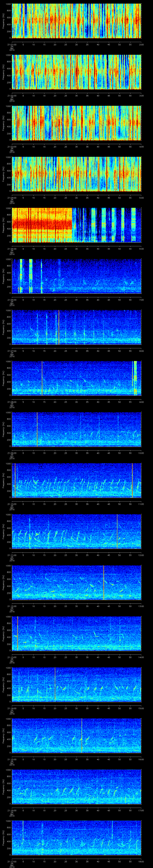Click the 10:00 end time label
This screenshot has width=153, height=868.
141,453
